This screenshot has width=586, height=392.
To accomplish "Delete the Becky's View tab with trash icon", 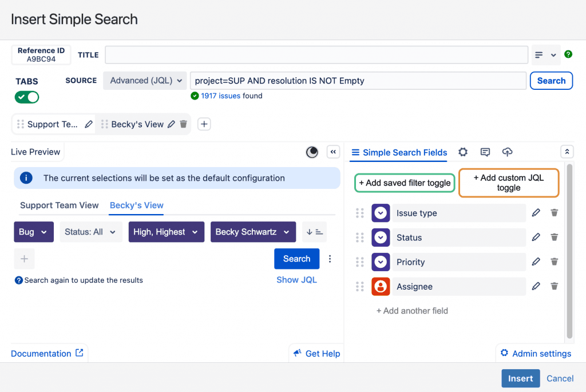I will click(x=183, y=124).
